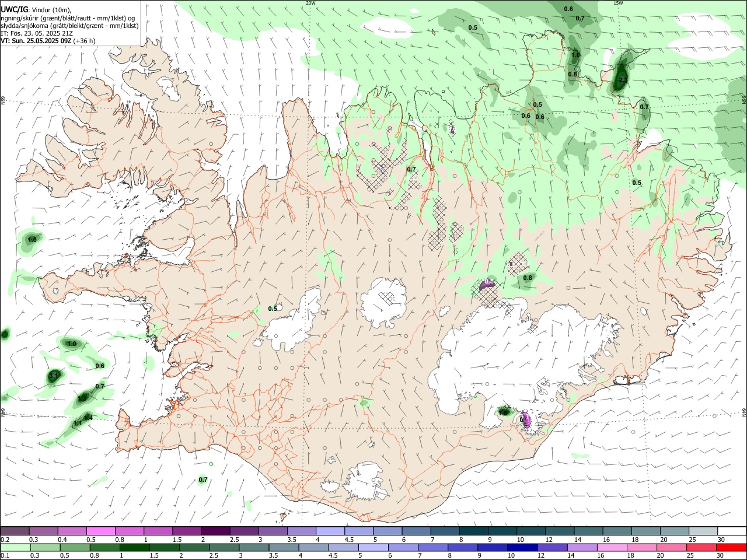Click the upper legend swatch starting at 1.5
The height and width of the screenshot is (560, 747).
point(186,531)
